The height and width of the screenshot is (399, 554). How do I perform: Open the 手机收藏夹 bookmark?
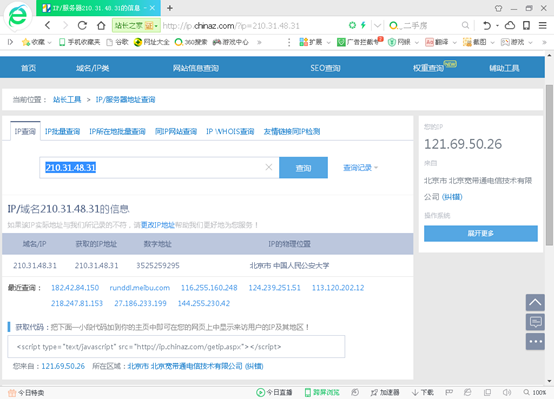click(79, 42)
